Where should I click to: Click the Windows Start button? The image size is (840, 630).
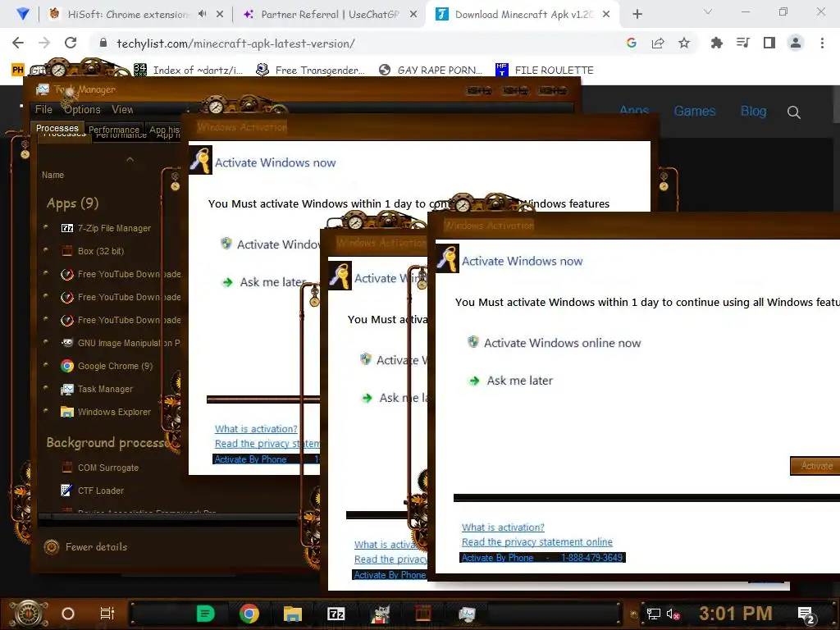coord(29,614)
